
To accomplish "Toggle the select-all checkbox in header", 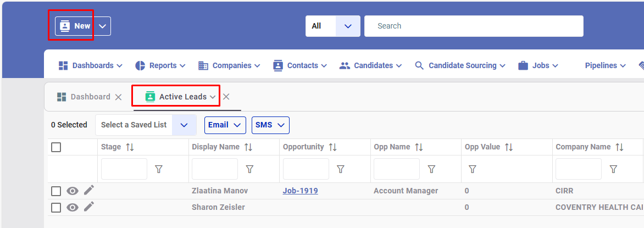I will click(56, 147).
